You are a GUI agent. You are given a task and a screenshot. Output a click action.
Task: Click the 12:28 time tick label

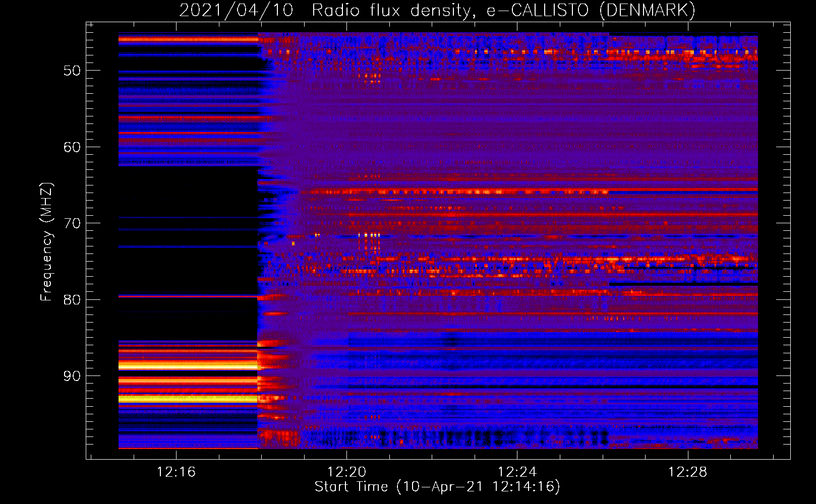coord(687,472)
